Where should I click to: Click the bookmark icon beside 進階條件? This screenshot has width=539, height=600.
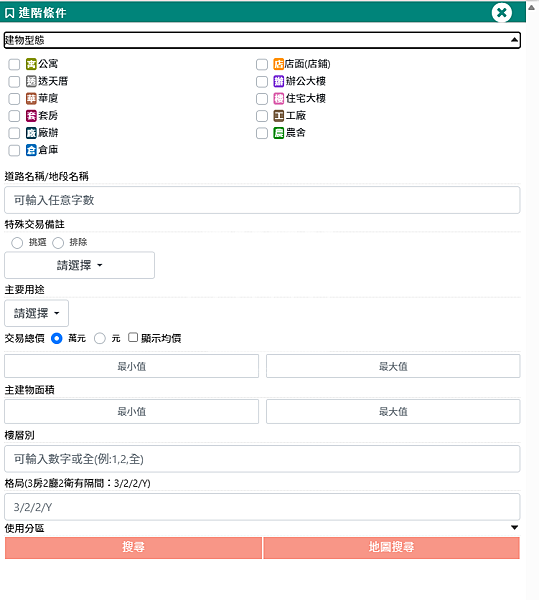(10, 13)
